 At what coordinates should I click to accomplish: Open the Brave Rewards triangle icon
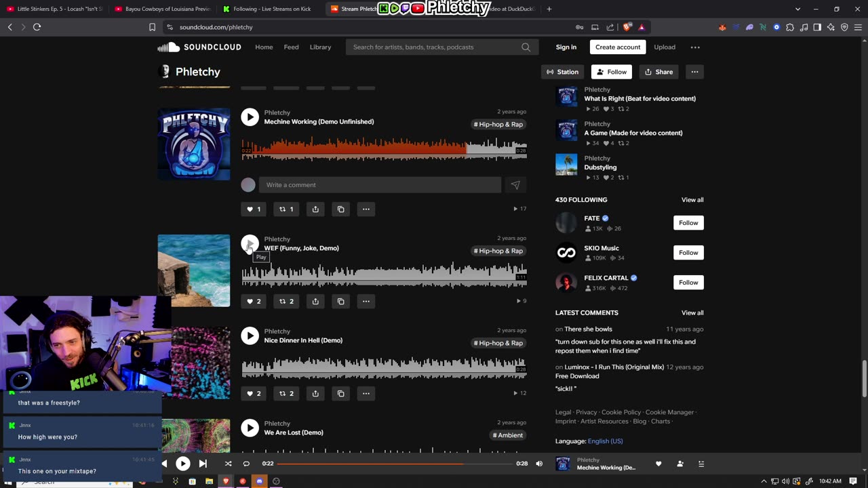tap(642, 27)
